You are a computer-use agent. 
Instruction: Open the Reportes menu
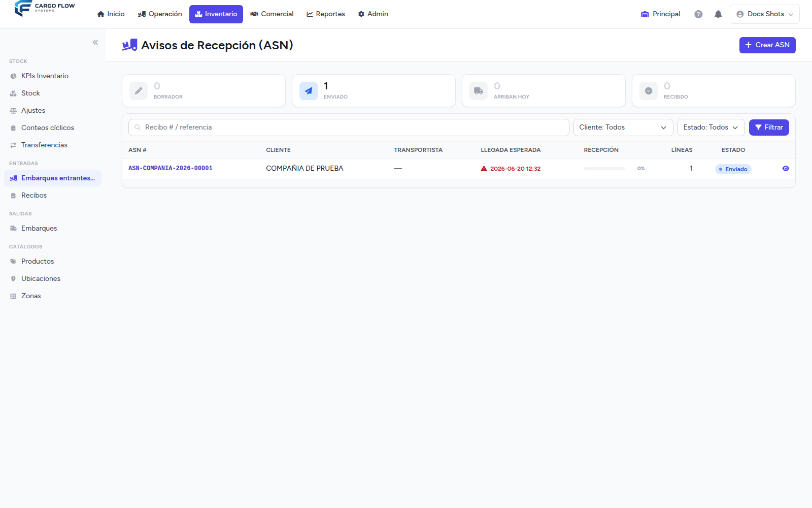tap(326, 14)
